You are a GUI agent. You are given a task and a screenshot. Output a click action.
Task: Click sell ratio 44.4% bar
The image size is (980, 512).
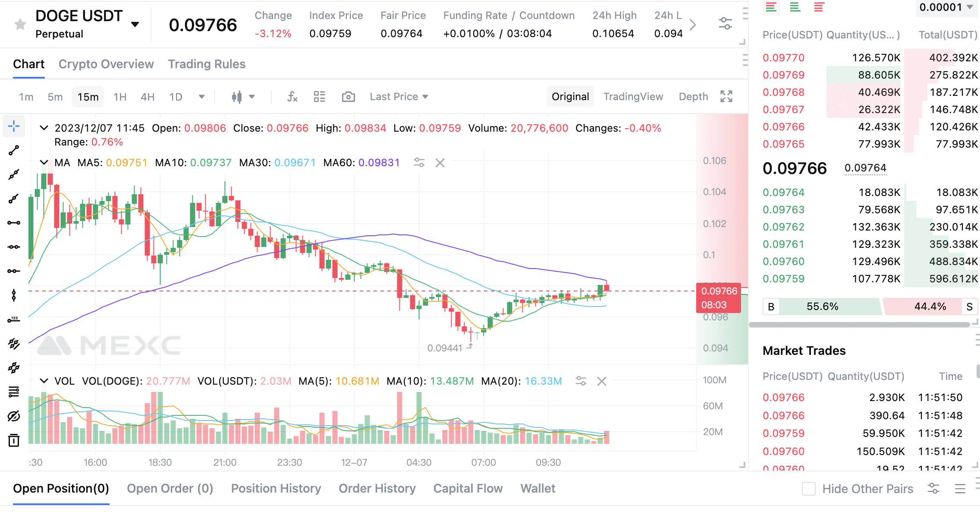click(930, 307)
